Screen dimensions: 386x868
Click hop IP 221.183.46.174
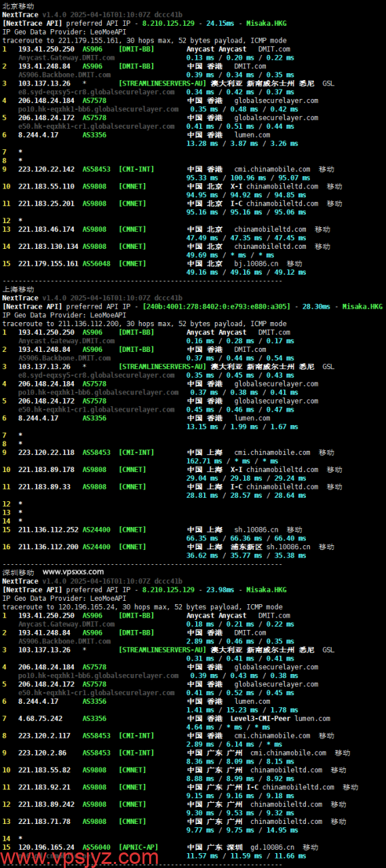click(46, 229)
